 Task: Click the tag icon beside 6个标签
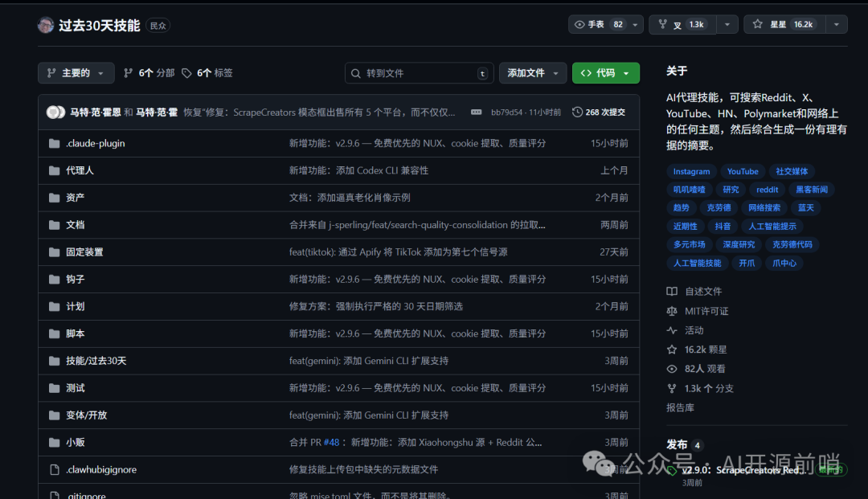point(186,73)
